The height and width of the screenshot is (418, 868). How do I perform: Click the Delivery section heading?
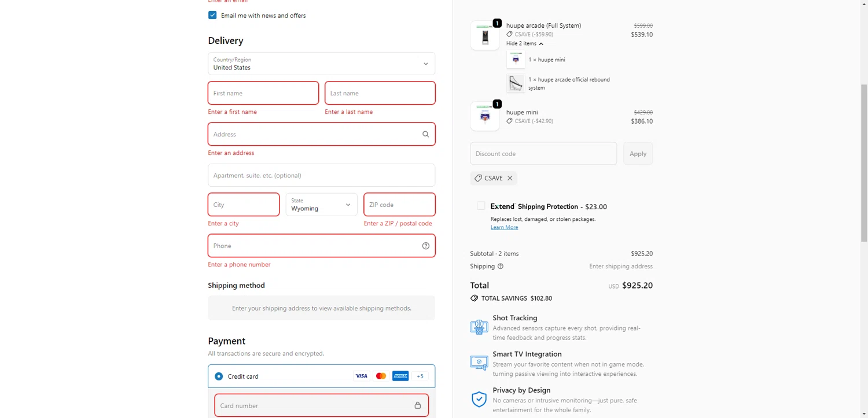(226, 40)
